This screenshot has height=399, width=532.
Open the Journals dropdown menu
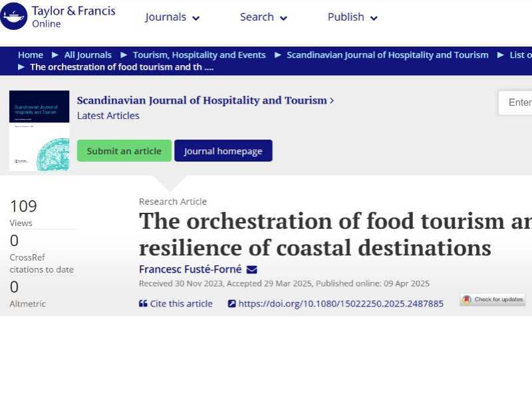[x=172, y=17]
